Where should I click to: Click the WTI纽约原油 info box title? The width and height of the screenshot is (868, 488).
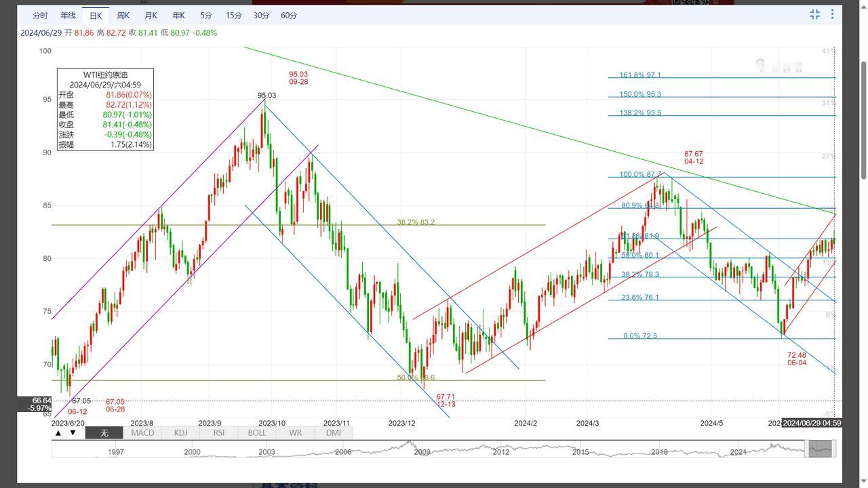[105, 75]
